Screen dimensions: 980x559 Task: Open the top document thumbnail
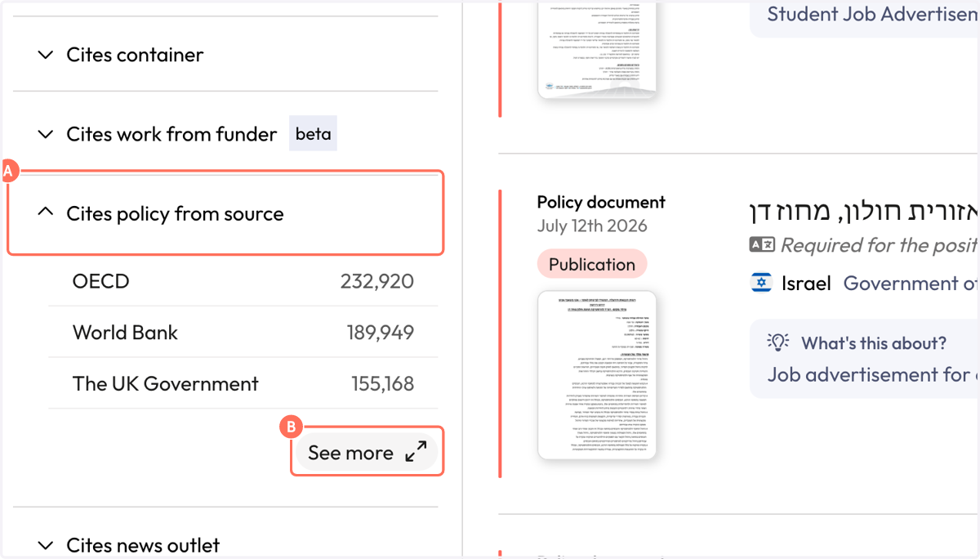597,49
